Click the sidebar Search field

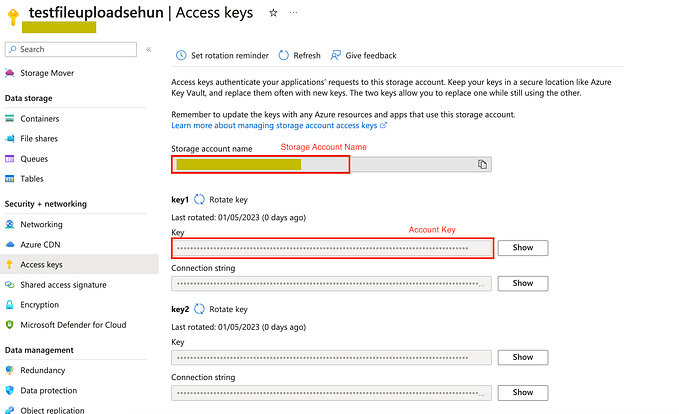[x=71, y=49]
